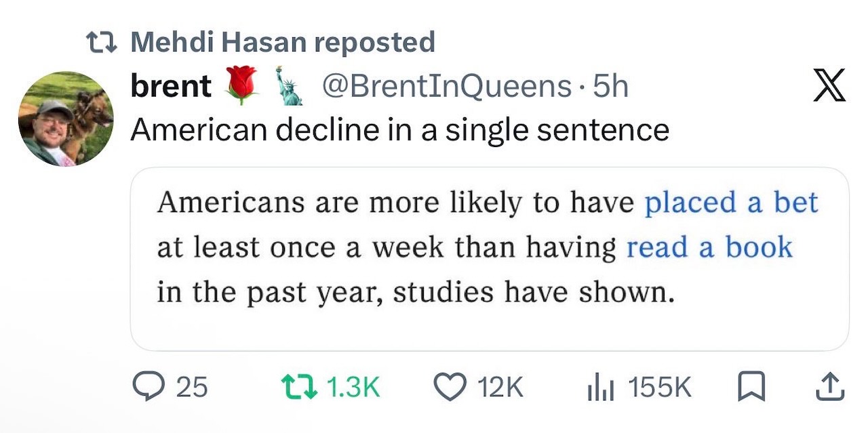Viewport: 868px width, 433px height.
Task: Click the 12K likes count
Action: (500, 388)
